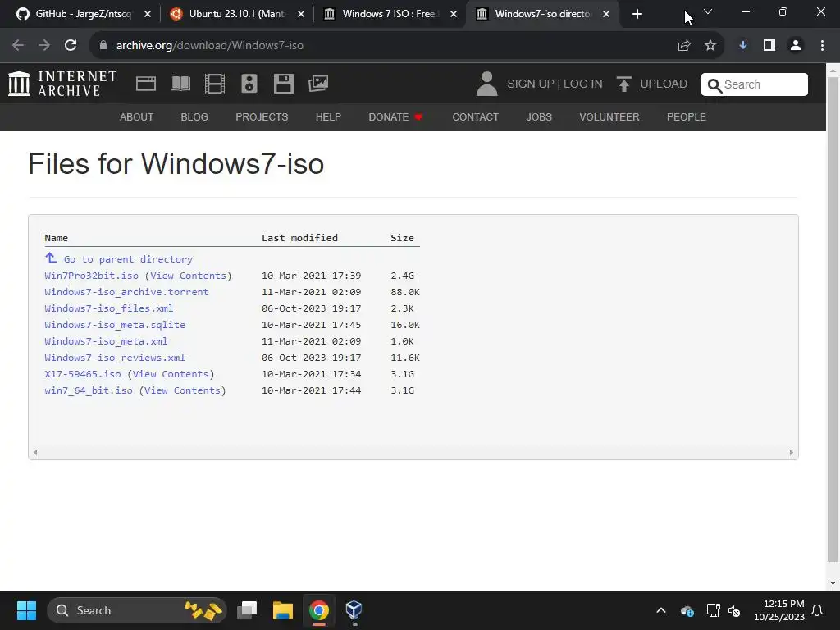Image resolution: width=840 pixels, height=630 pixels.
Task: Share this page via share icon
Action: 684,46
